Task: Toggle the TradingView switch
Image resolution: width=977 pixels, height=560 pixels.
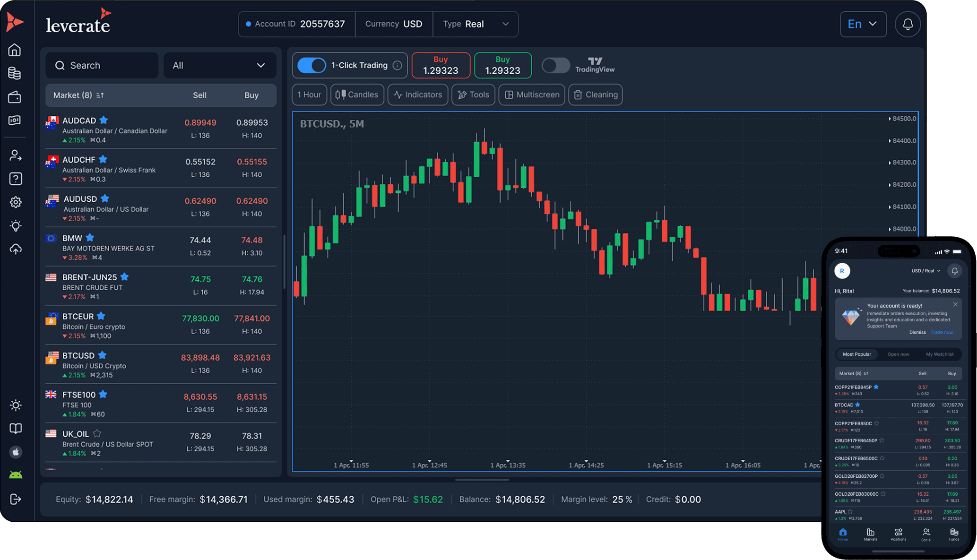Action: (556, 65)
